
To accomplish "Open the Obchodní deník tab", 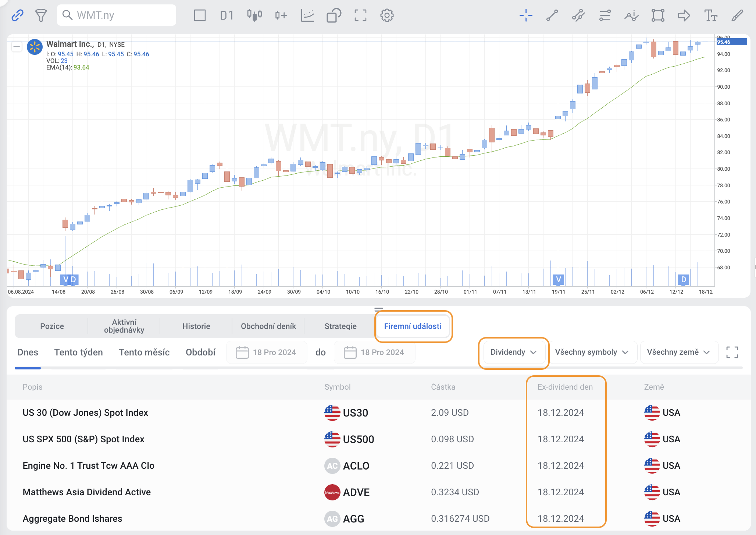I will coord(268,326).
